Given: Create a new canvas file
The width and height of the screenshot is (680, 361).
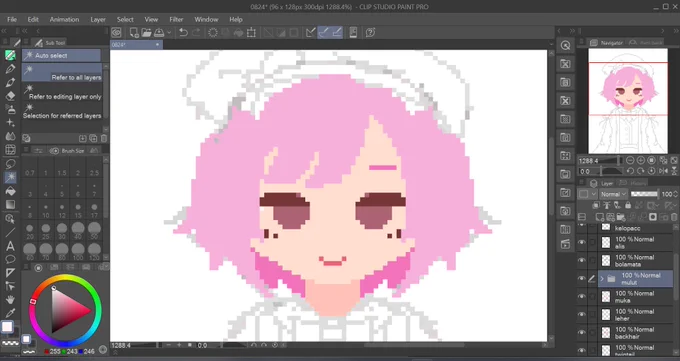Looking at the screenshot, I should coord(134,33).
